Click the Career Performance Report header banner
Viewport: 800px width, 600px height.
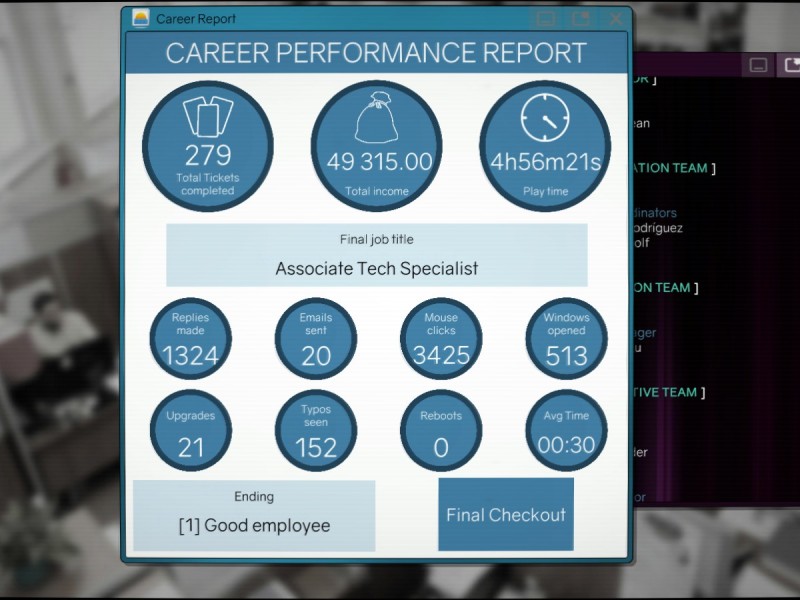pos(376,53)
